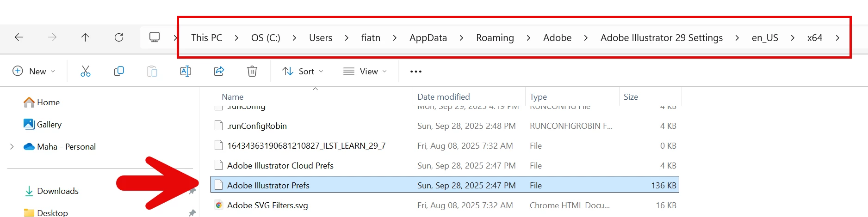This screenshot has height=217, width=868.
Task: Sort by the Type column header
Action: [x=538, y=97]
